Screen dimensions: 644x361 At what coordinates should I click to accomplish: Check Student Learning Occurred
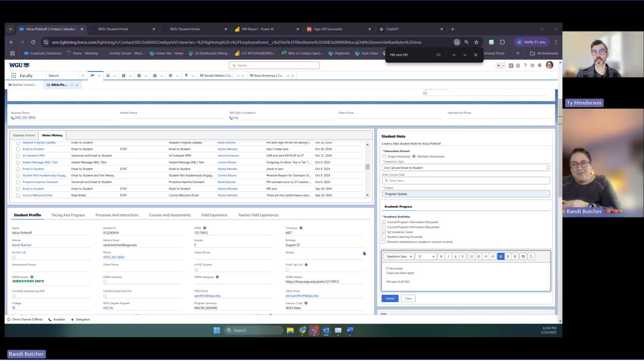(384, 237)
